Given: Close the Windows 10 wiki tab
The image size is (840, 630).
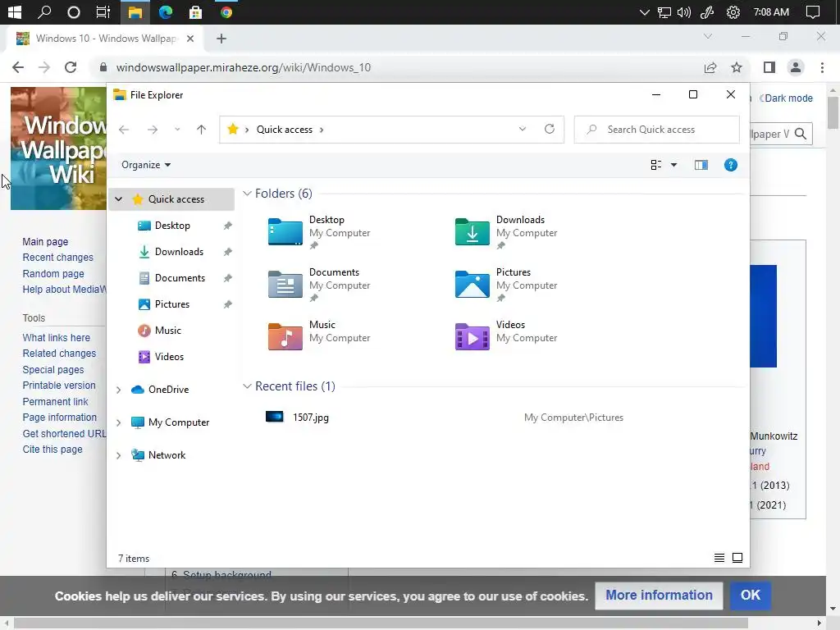Looking at the screenshot, I should point(190,39).
